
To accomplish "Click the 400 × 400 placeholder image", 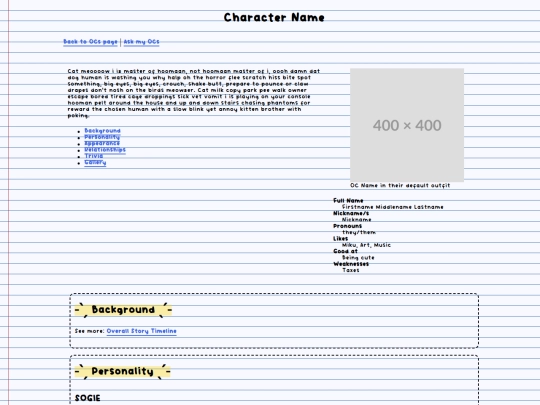I will coord(407,125).
